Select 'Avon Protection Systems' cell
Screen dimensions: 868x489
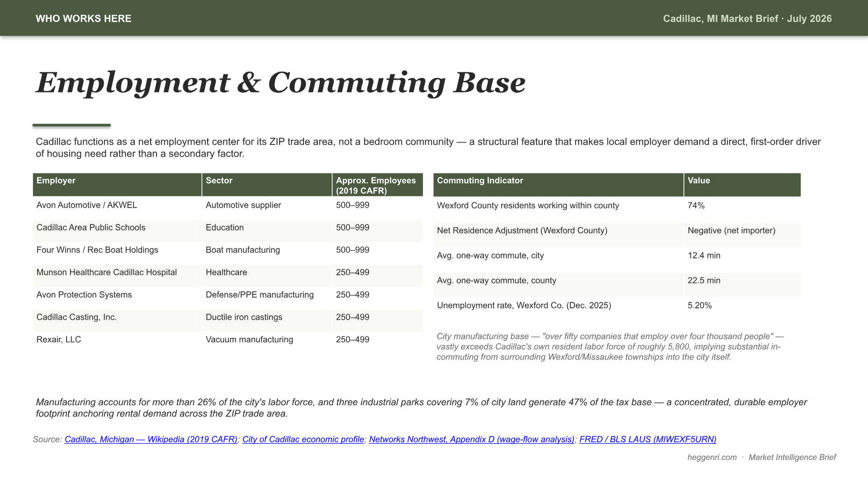tap(117, 297)
